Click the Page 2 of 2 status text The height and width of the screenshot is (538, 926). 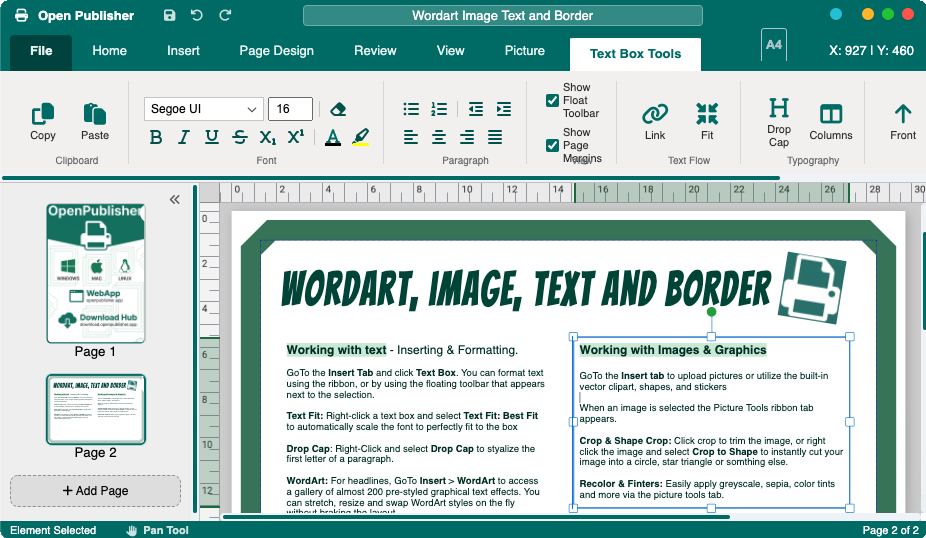click(891, 530)
